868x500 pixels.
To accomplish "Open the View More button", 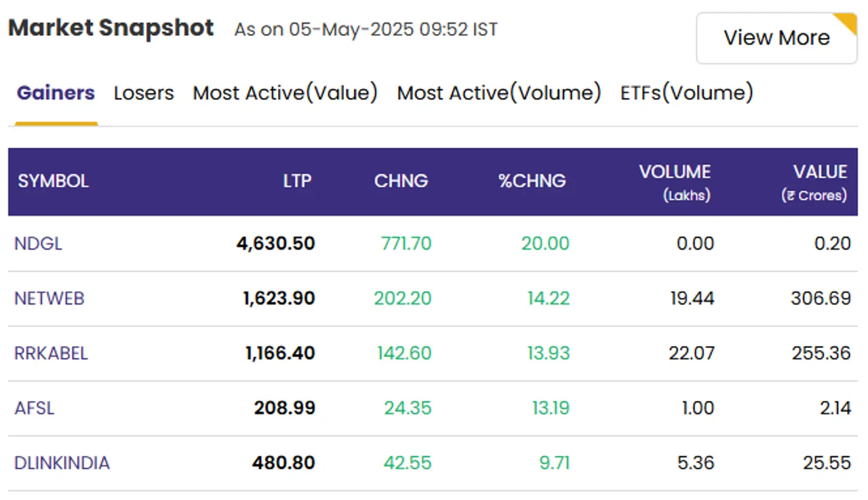I will pyautogui.click(x=776, y=38).
